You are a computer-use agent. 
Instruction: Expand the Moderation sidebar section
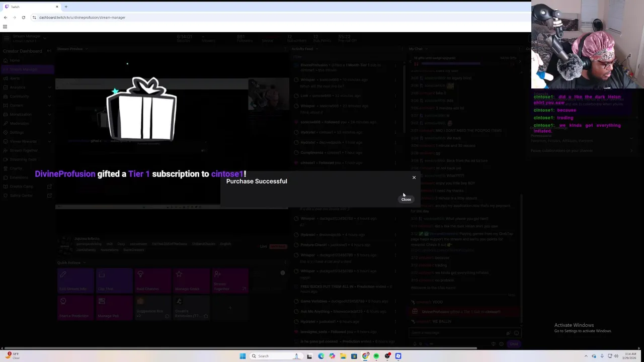28,124
